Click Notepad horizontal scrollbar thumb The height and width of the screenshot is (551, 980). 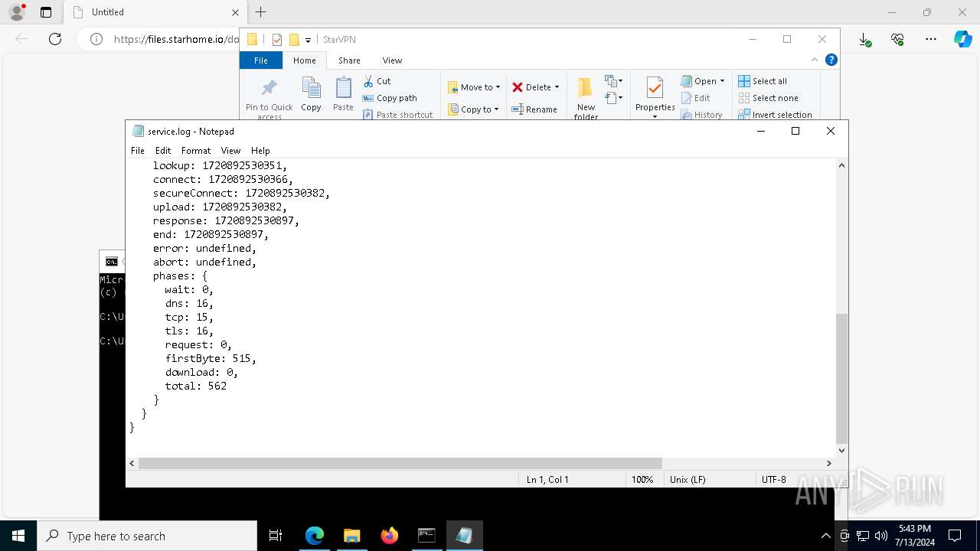pos(400,463)
